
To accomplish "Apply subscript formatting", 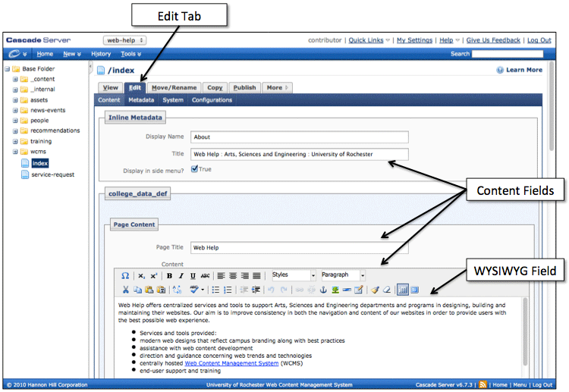I will [142, 276].
